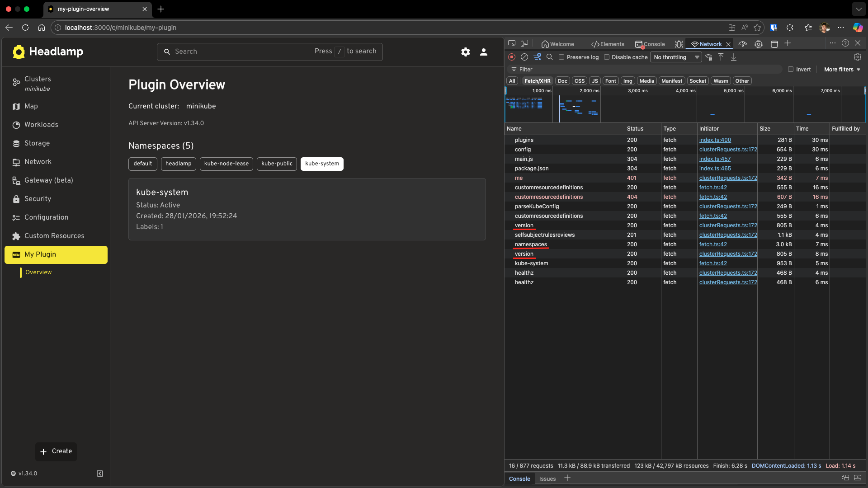Open the No throttling dropdown
Image resolution: width=868 pixels, height=488 pixels.
coord(675,57)
